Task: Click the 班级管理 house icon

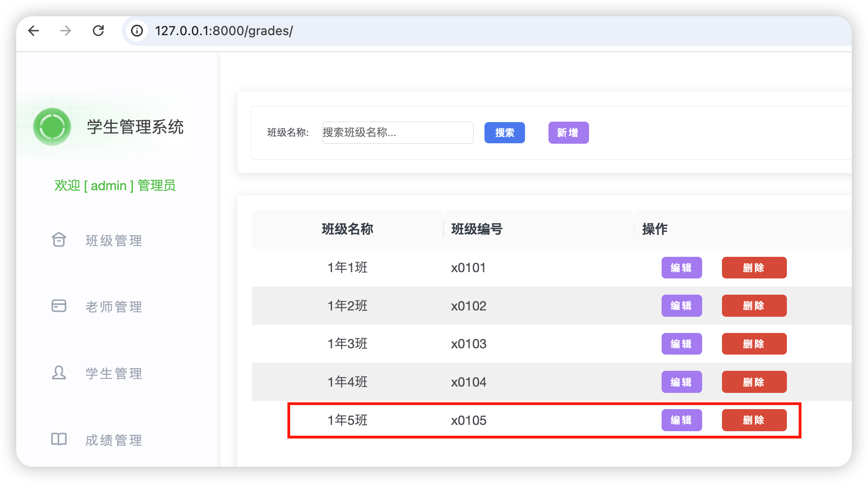Action: click(59, 240)
